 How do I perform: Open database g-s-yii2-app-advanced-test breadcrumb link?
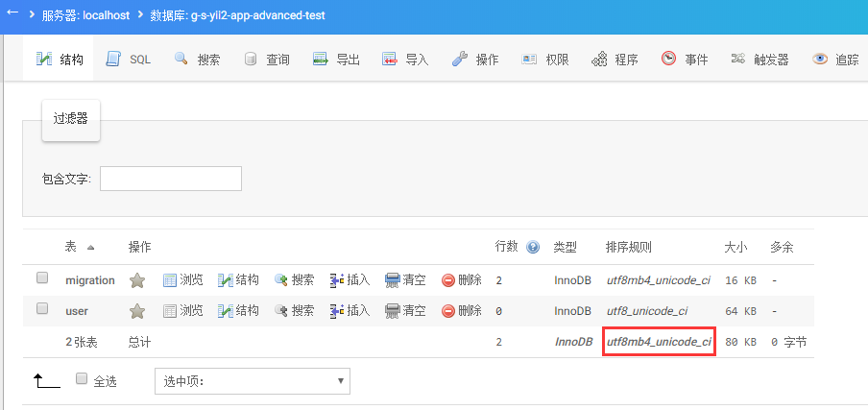(x=237, y=15)
